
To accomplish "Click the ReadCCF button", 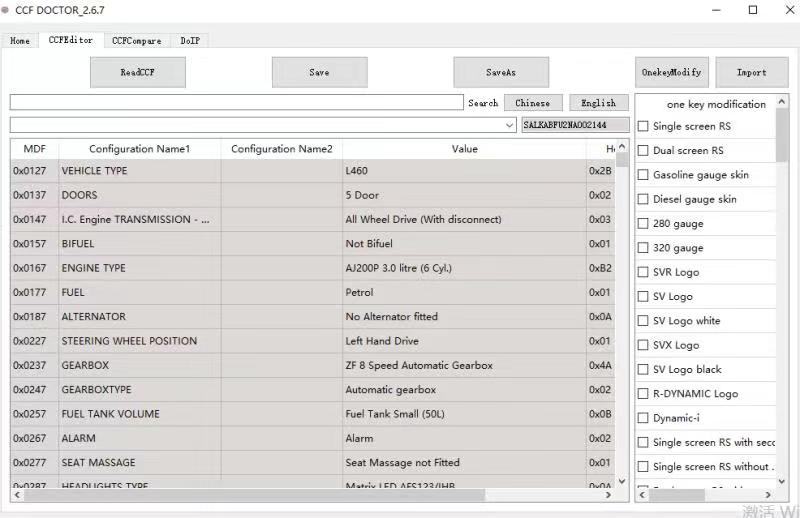I will [138, 72].
